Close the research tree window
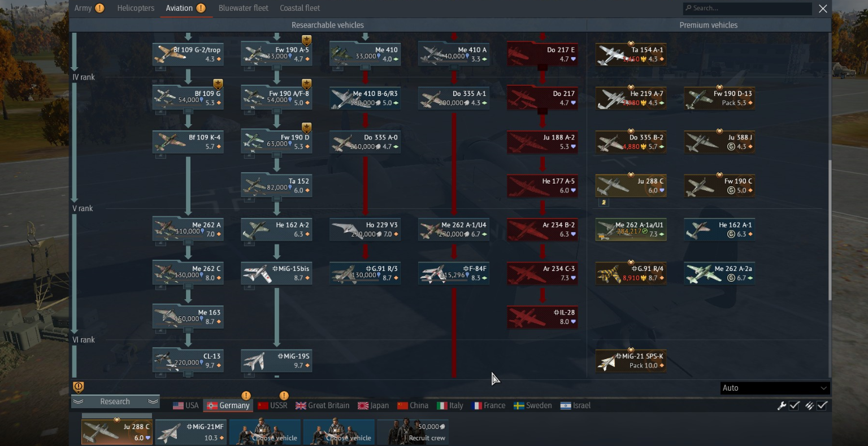868x446 pixels. click(823, 8)
